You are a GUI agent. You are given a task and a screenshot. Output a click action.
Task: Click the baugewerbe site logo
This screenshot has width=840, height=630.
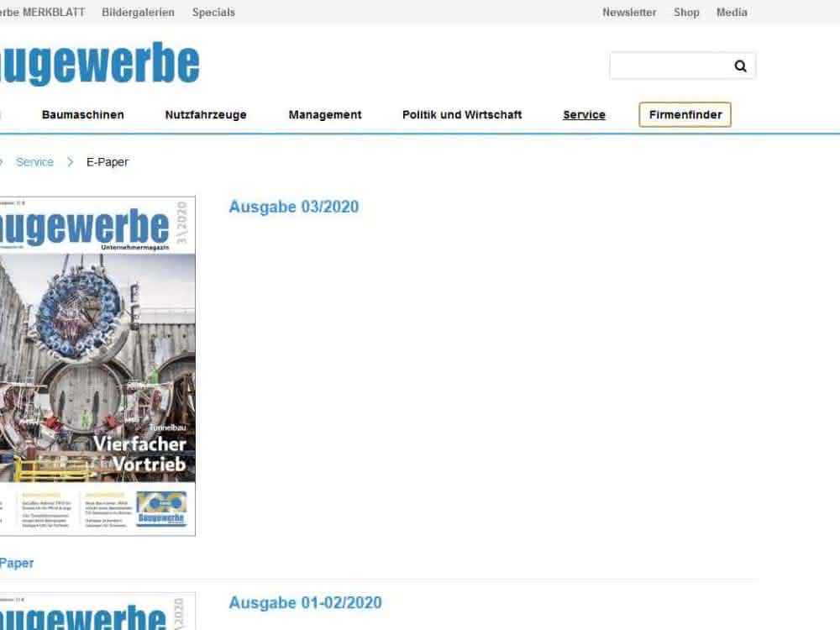100,63
